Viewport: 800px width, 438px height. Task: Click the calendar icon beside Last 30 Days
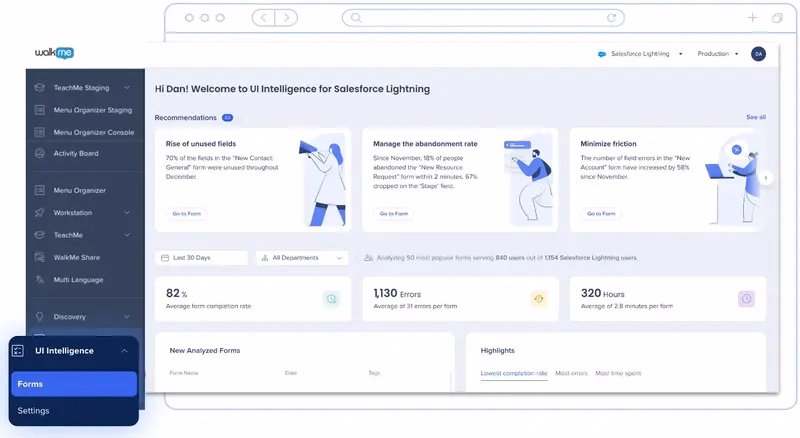[x=165, y=258]
